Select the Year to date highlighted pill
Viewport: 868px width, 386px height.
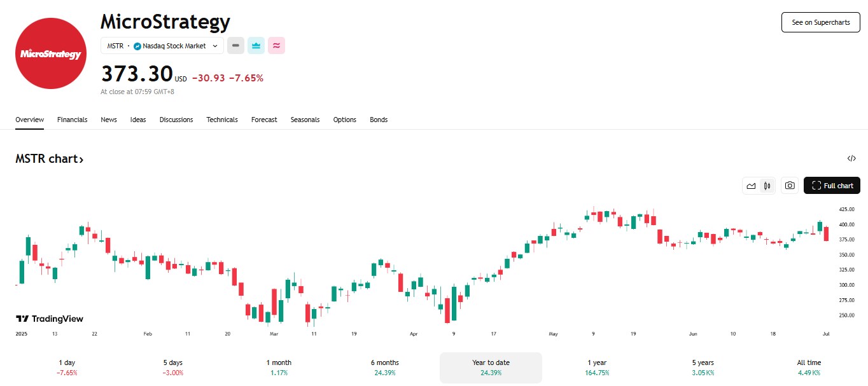490,368
